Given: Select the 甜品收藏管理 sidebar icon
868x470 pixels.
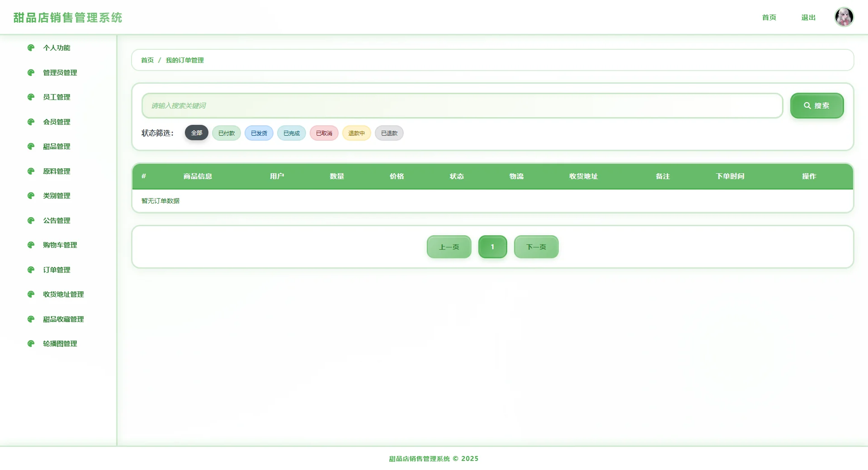Looking at the screenshot, I should [x=31, y=319].
